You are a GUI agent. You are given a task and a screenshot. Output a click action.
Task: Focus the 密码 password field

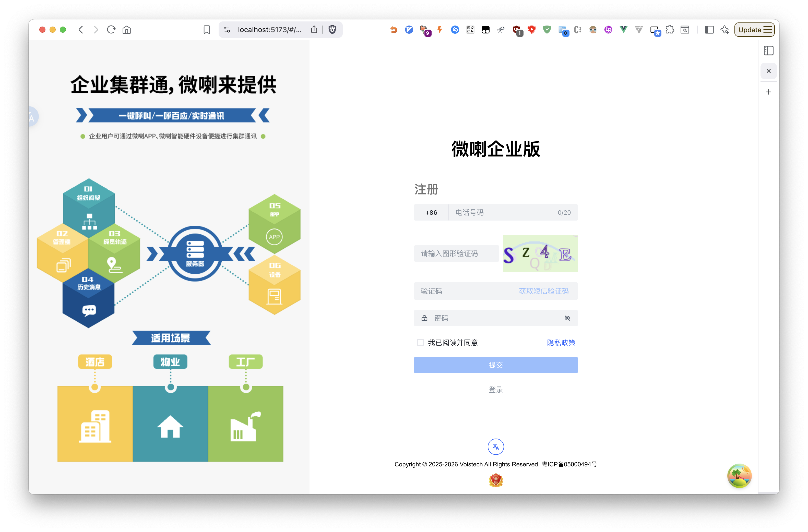(x=496, y=318)
